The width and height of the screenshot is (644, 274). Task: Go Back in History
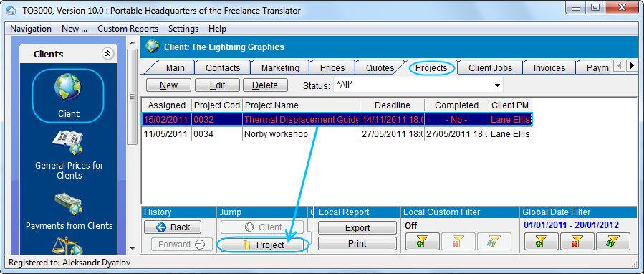pyautogui.click(x=173, y=227)
